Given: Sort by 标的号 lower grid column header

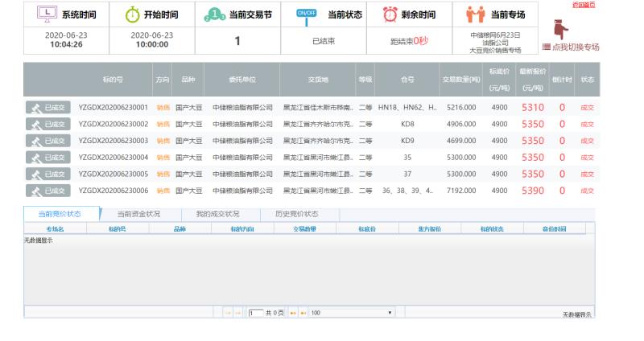Looking at the screenshot, I should (x=118, y=229).
